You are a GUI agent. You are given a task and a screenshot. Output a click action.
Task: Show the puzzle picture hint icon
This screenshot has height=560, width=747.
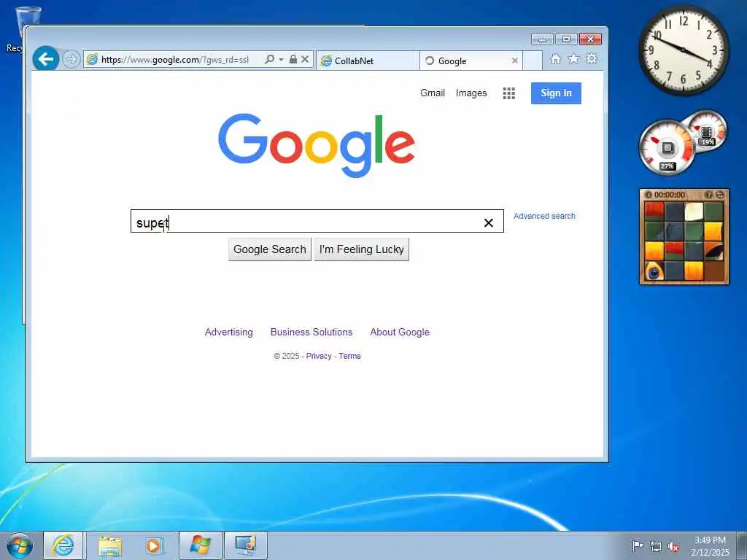709,195
